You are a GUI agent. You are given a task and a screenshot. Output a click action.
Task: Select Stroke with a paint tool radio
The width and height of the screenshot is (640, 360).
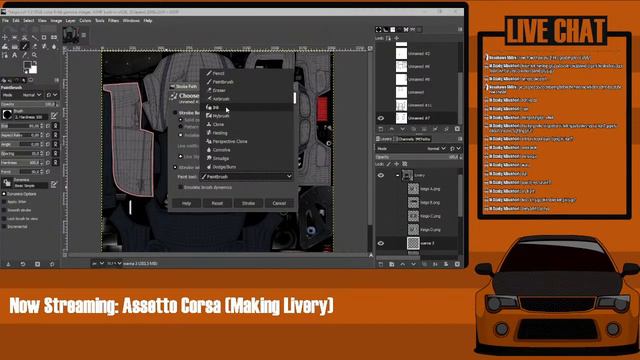click(175, 167)
